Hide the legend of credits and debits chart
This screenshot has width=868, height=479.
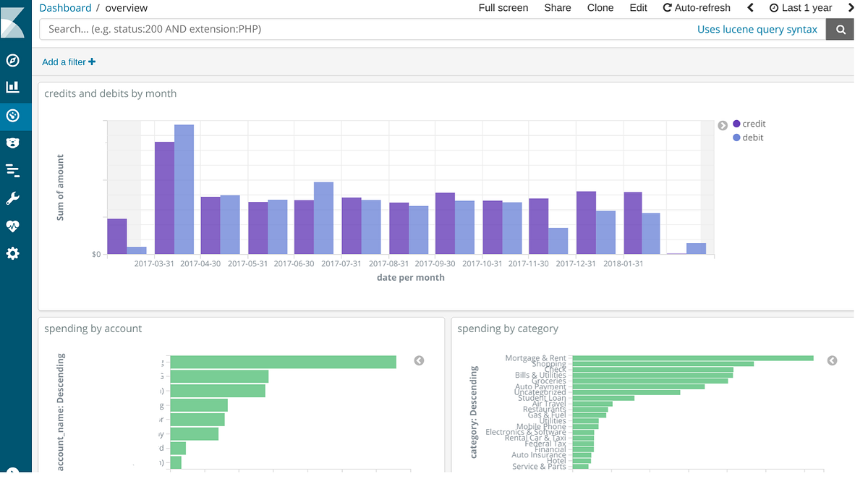tap(723, 124)
